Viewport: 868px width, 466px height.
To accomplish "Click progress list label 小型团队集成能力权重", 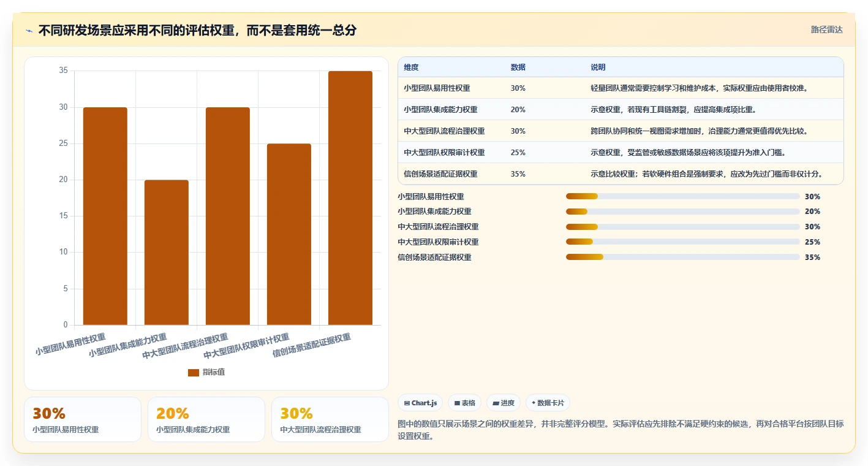I will pos(434,212).
